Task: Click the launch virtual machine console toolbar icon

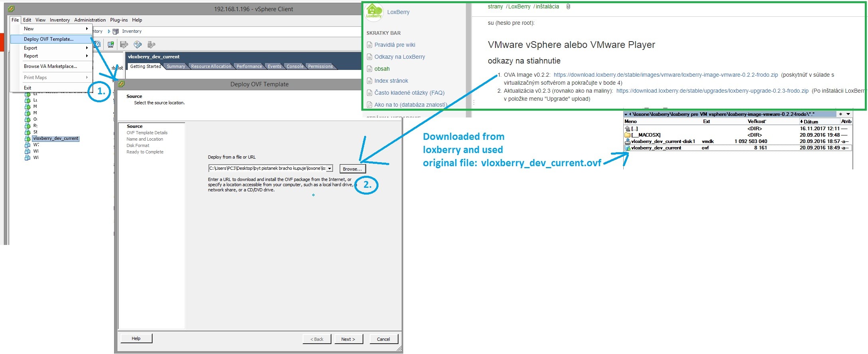Action: click(x=111, y=44)
